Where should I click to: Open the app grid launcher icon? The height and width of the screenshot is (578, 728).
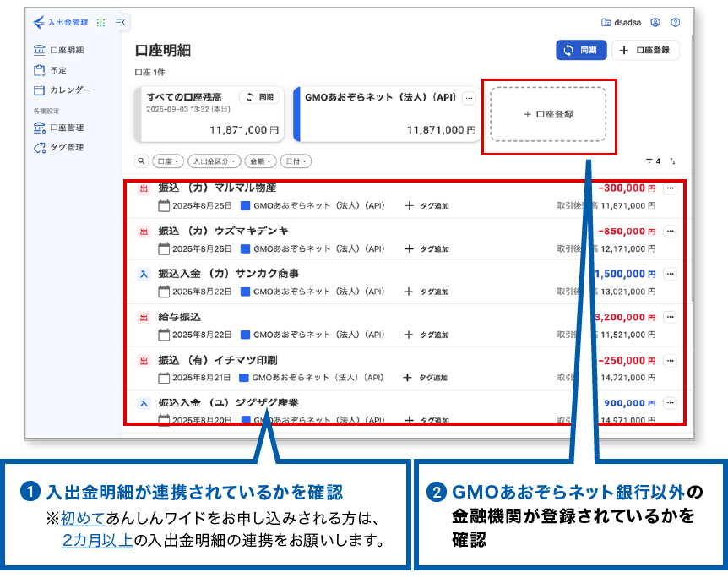click(x=101, y=23)
